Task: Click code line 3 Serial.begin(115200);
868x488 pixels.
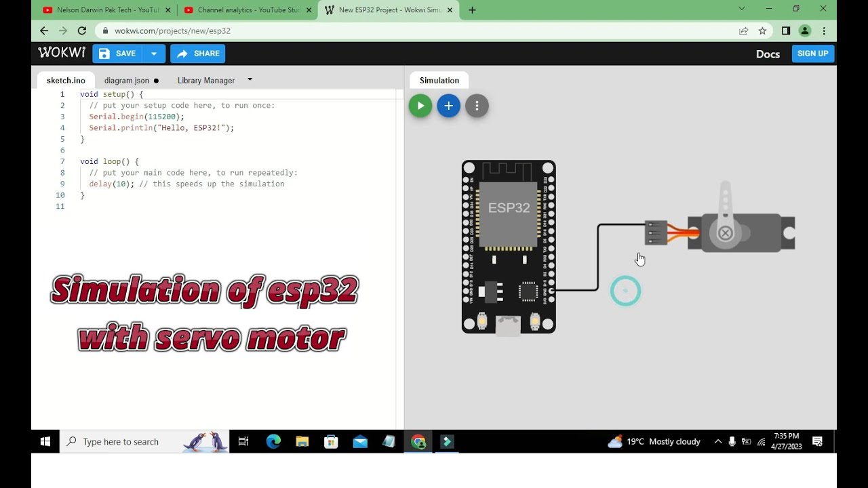Action: 136,117
